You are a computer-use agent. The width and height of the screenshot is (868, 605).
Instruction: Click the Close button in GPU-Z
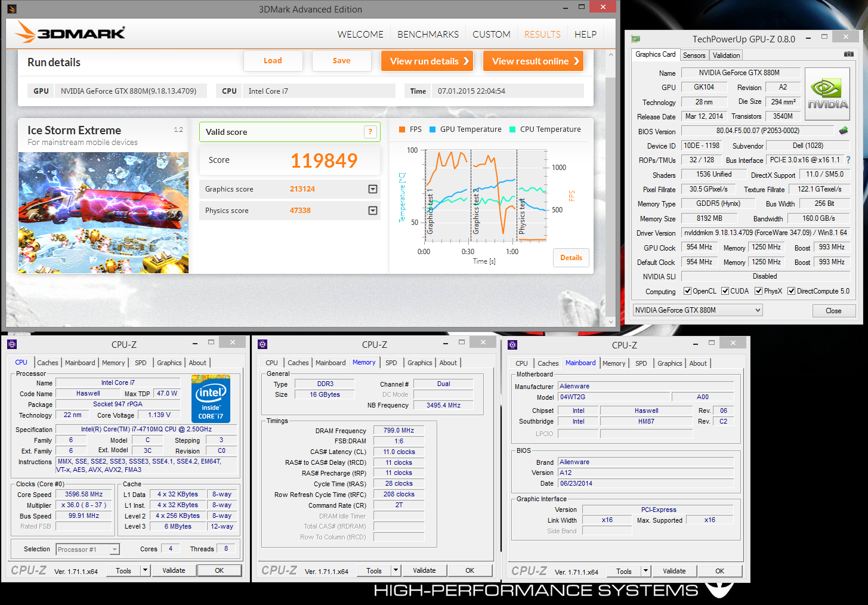coord(833,311)
